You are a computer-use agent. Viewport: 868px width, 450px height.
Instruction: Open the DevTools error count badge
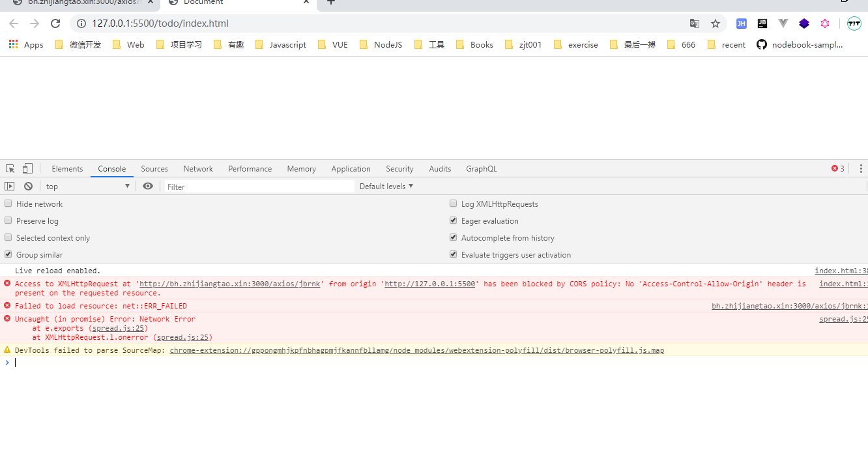838,168
